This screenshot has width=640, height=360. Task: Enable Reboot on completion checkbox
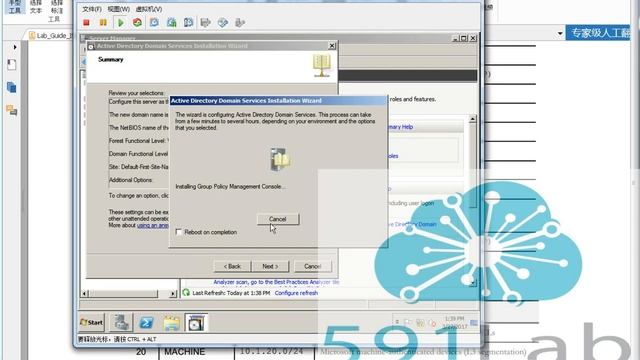[x=178, y=232]
